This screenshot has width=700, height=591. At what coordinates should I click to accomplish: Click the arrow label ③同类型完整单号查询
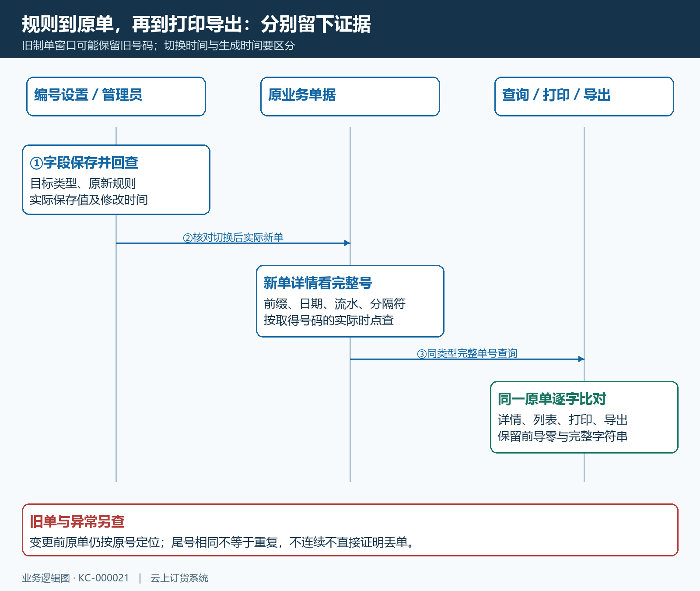pyautogui.click(x=467, y=353)
